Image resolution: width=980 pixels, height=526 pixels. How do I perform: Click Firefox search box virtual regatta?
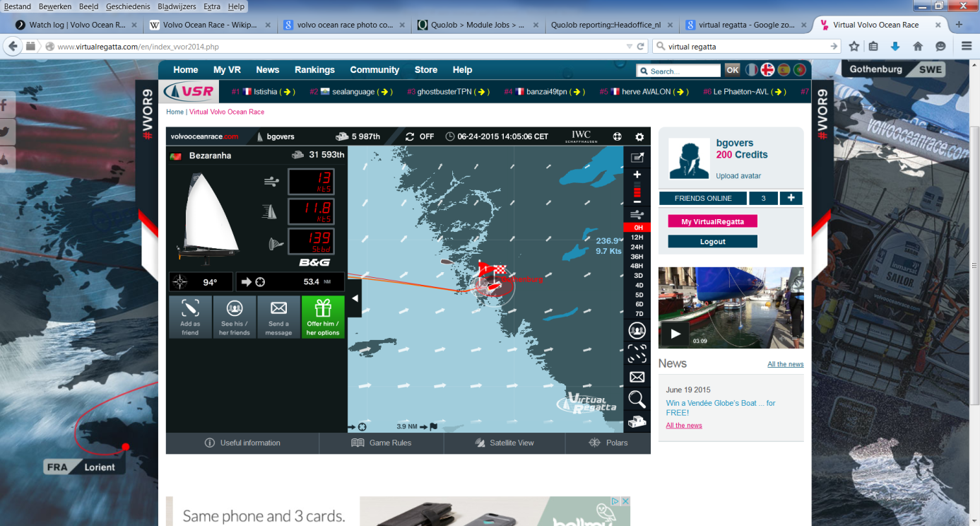click(x=745, y=47)
